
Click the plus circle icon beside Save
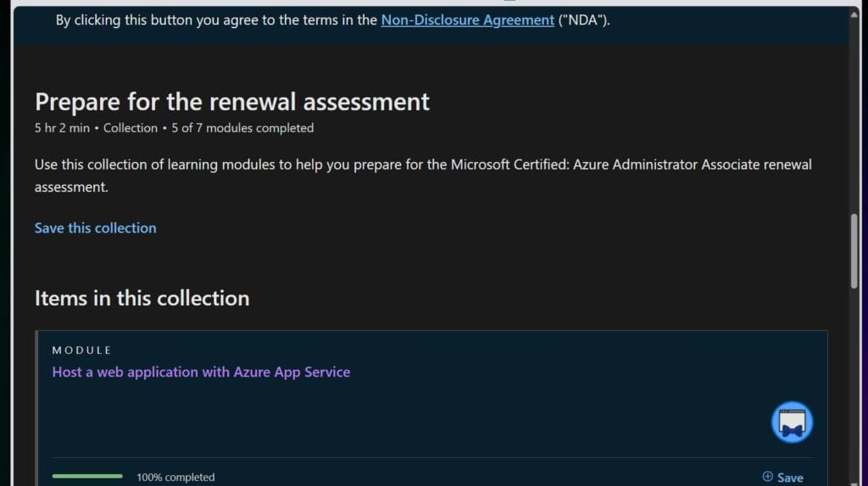click(767, 477)
